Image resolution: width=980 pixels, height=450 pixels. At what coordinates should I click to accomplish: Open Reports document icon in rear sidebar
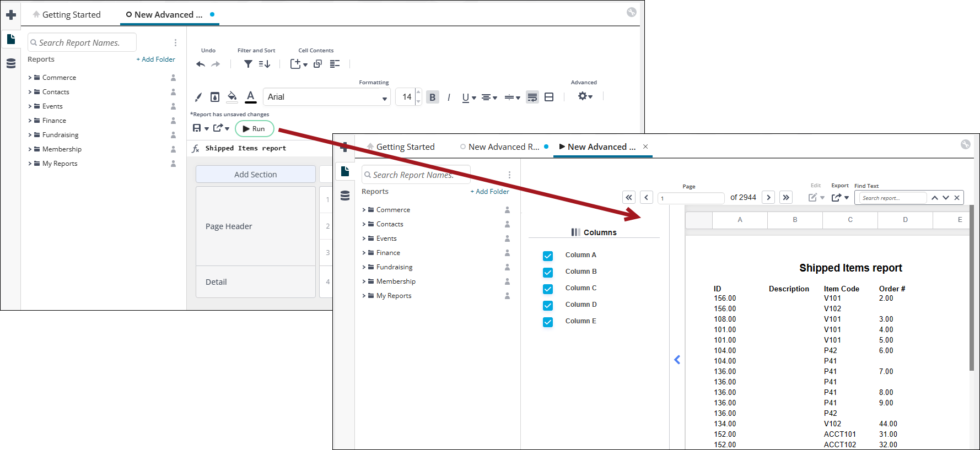pyautogui.click(x=10, y=39)
